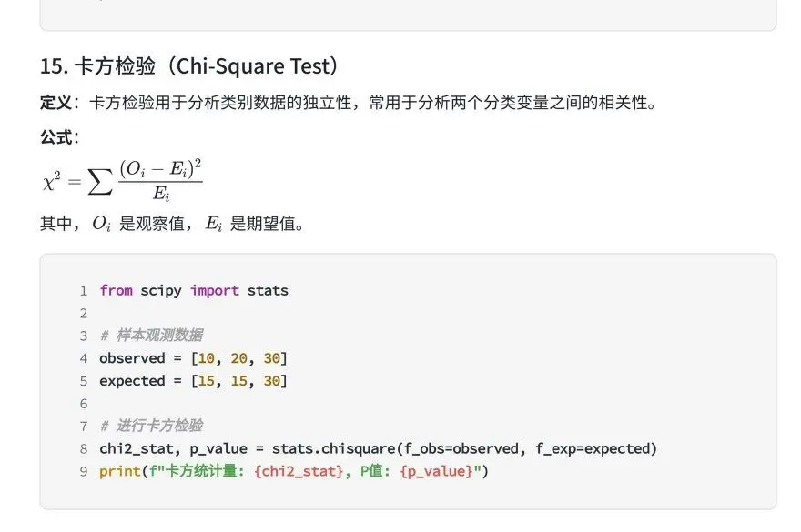Click the χ² symbol in the formula
The height and width of the screenshot is (532, 801).
click(51, 181)
